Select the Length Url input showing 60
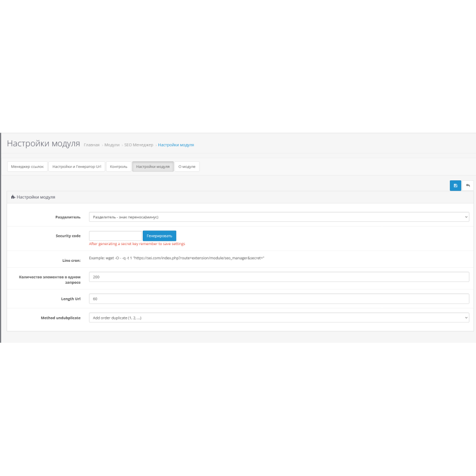This screenshot has width=476, height=476. tap(278, 298)
